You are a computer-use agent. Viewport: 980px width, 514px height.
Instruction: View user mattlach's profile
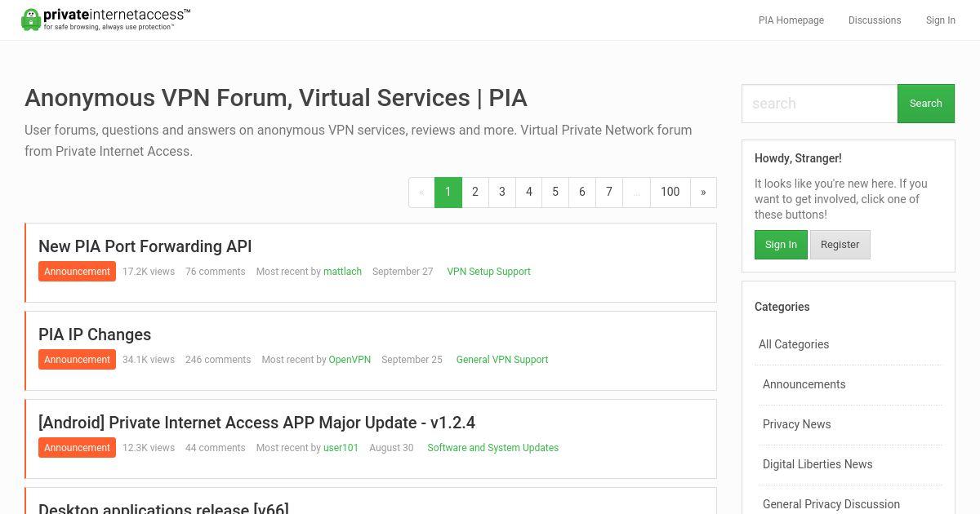click(x=342, y=272)
